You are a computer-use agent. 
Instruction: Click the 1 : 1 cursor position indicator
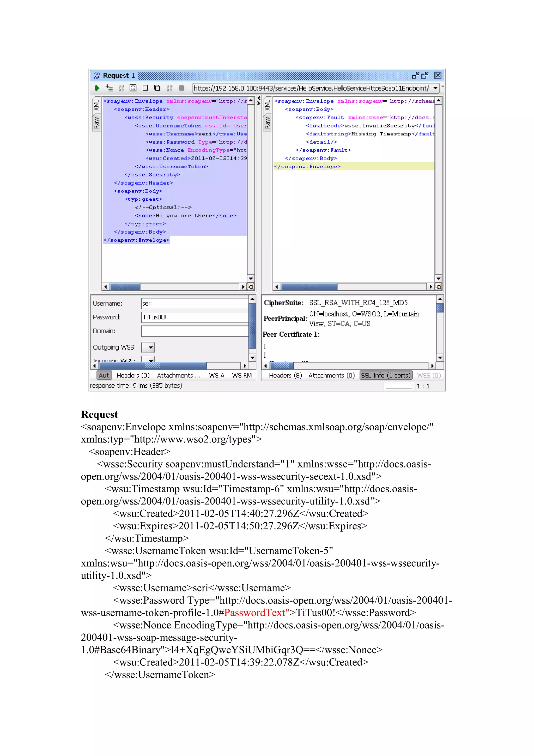click(423, 386)
